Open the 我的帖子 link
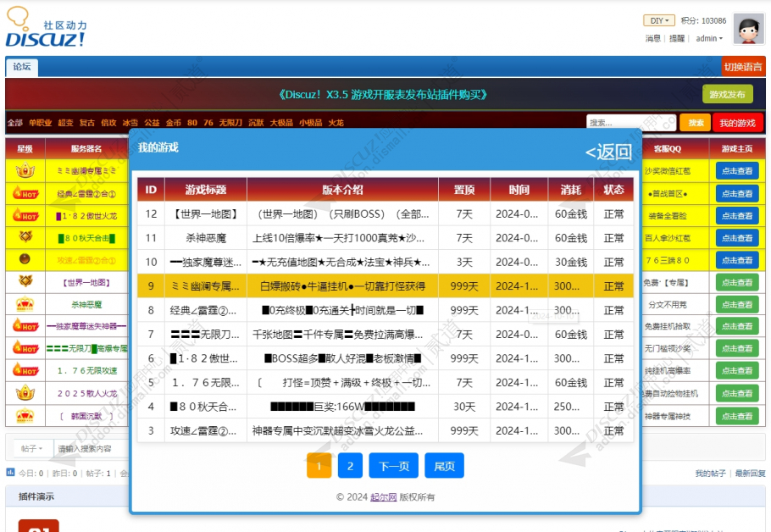The height and width of the screenshot is (532, 771). pos(710,473)
